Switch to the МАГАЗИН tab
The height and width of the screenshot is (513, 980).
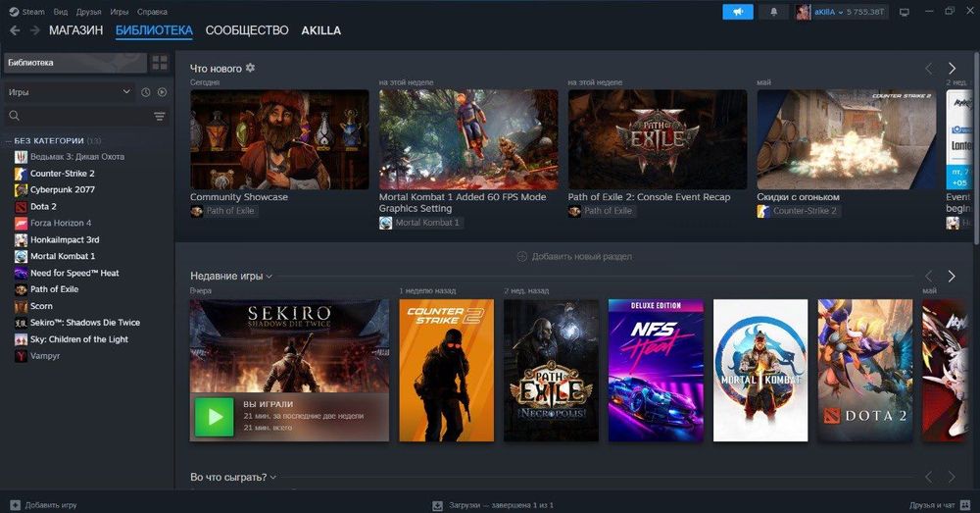(x=75, y=30)
